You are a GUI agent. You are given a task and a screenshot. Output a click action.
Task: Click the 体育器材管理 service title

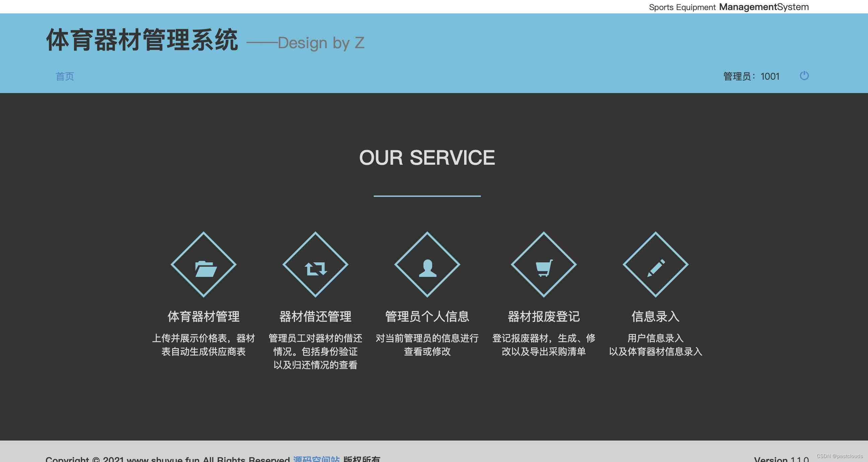(204, 316)
